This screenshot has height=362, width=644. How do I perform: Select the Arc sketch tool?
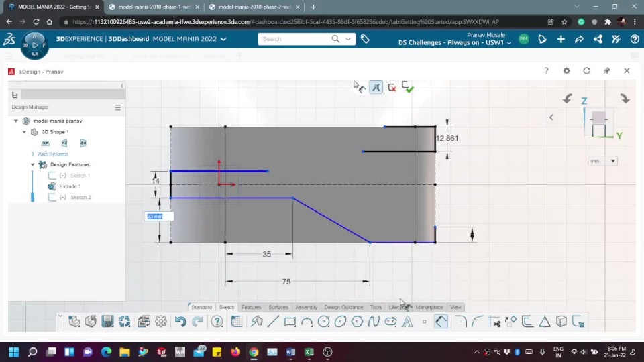pyautogui.click(x=307, y=322)
